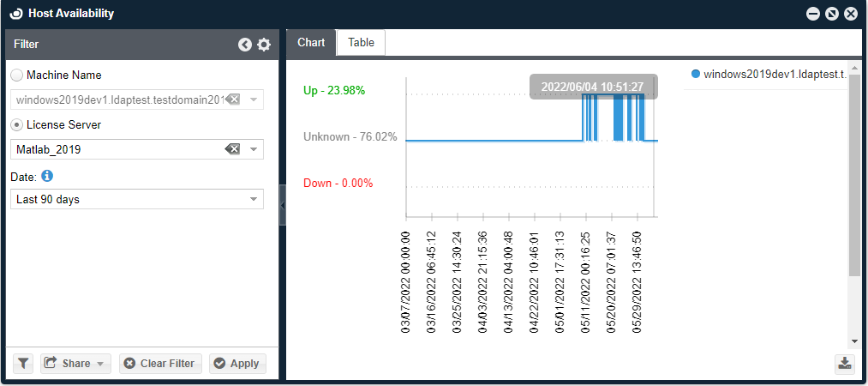Image resolution: width=868 pixels, height=386 pixels.
Task: Open the Share dropdown menu
Action: 76,363
